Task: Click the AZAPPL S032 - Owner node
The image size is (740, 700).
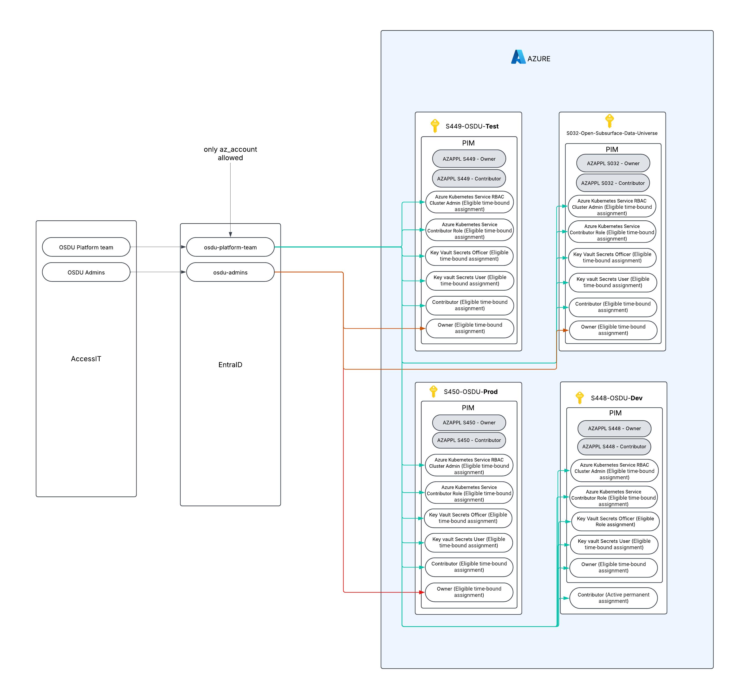Action: click(613, 163)
